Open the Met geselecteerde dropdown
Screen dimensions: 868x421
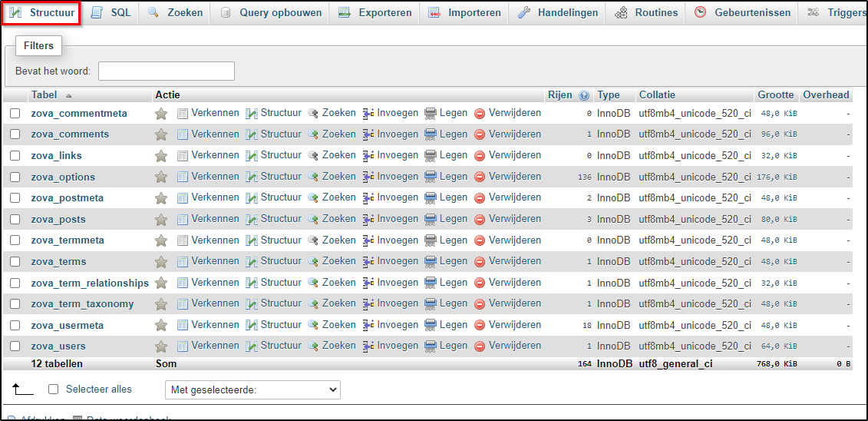tap(252, 390)
